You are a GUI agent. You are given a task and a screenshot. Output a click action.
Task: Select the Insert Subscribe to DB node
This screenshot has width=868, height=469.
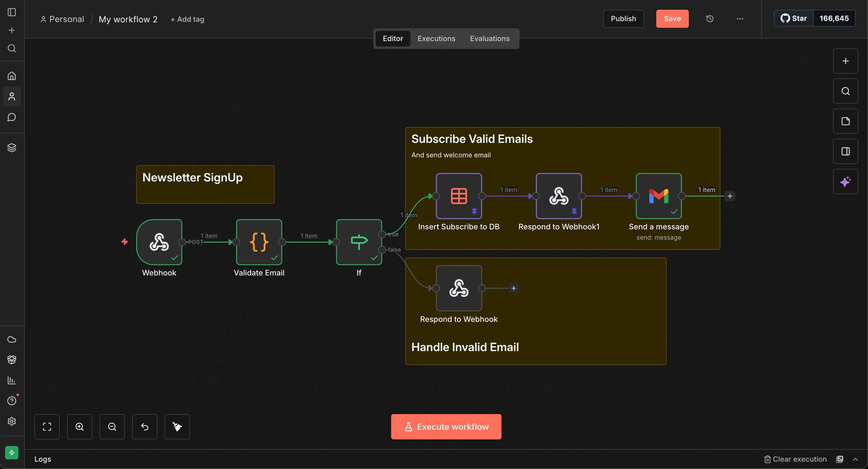coord(459,196)
